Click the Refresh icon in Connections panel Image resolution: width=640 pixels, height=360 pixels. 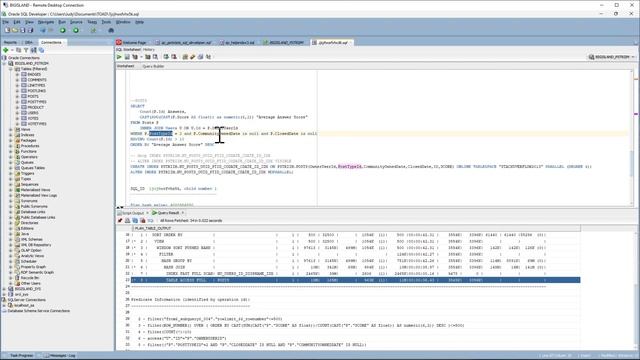18,50
